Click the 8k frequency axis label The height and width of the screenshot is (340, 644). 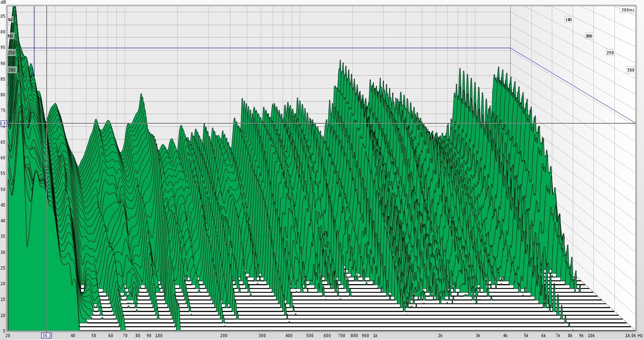[570, 335]
